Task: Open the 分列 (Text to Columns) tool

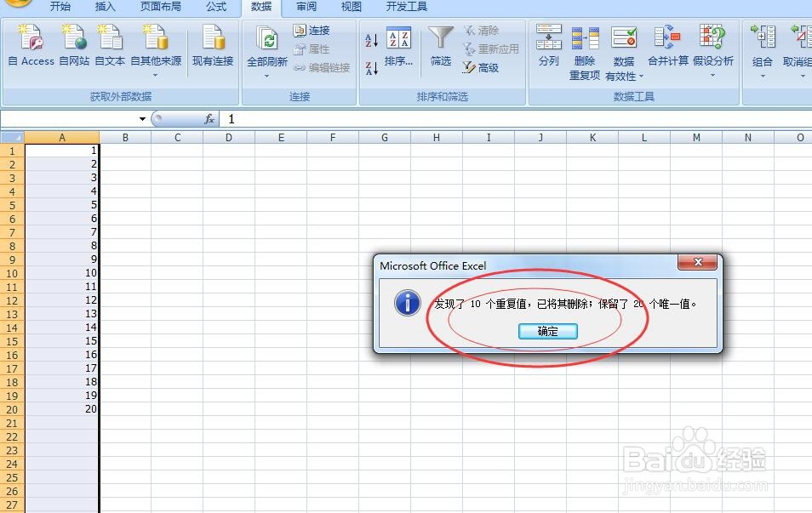Action: 548,47
